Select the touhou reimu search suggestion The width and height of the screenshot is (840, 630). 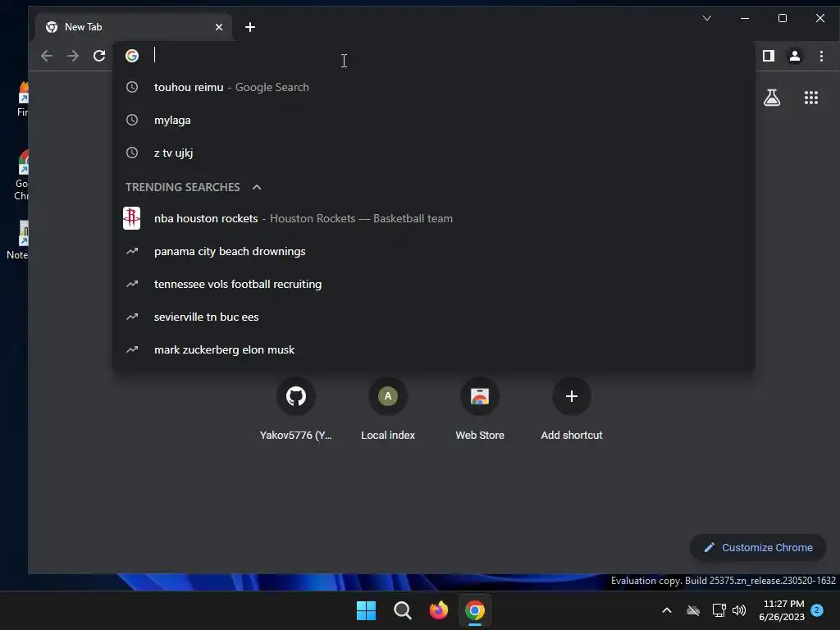tap(433, 87)
